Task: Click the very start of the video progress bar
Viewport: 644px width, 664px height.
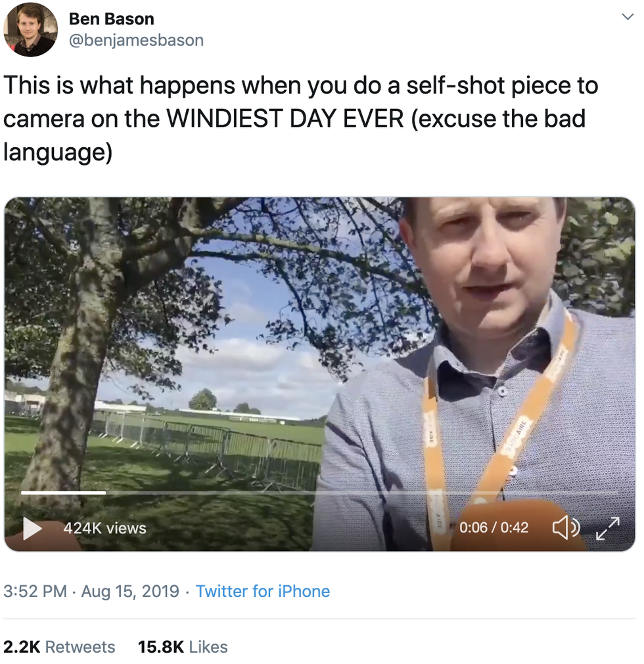Action: point(23,493)
